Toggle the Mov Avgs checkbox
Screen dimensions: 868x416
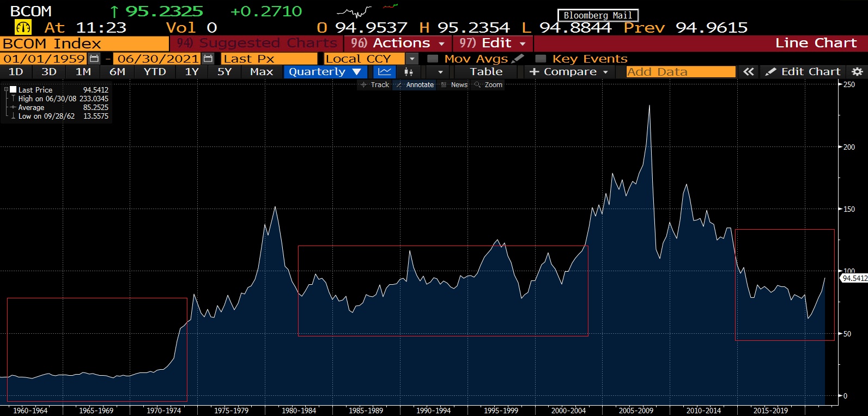[x=433, y=59]
